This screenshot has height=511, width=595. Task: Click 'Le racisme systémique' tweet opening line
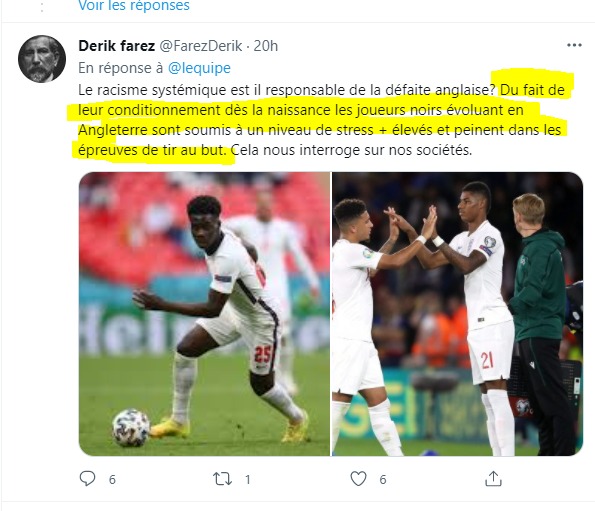(x=286, y=90)
